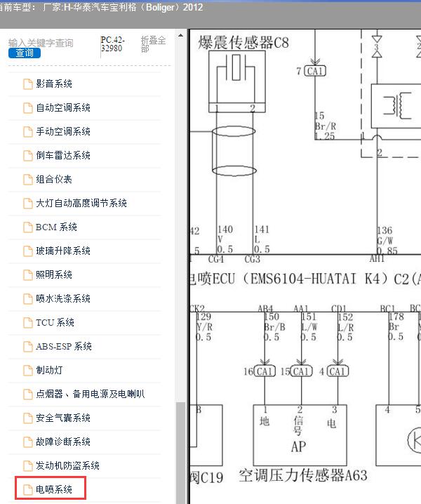Click the page icon beside 发动机防盗系统
The height and width of the screenshot is (504, 421).
pos(28,465)
